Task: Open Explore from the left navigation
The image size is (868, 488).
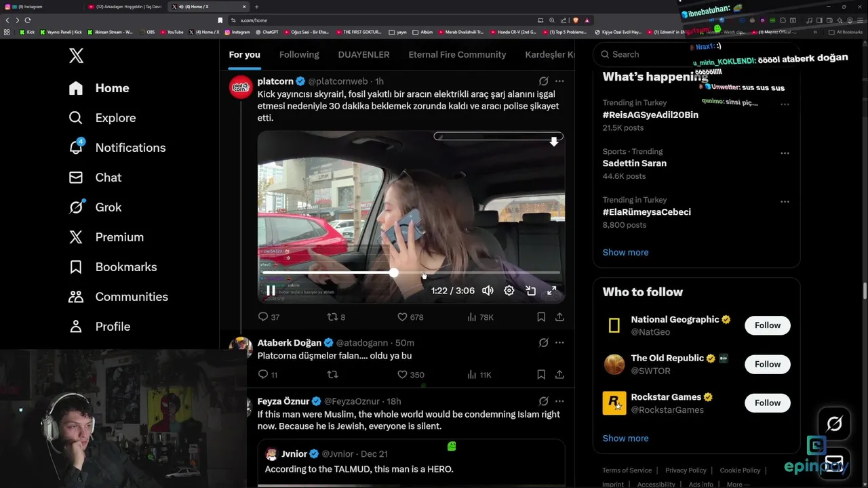Action: tap(102, 118)
